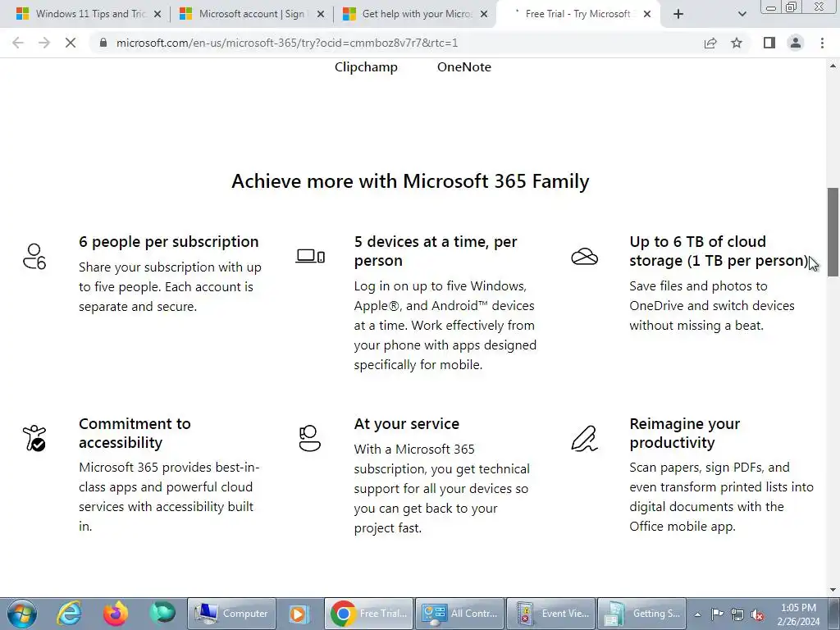Click heading '6 people per subscription'

(x=169, y=242)
